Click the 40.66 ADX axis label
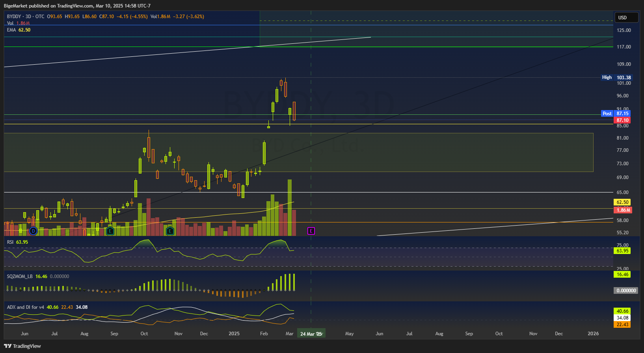 click(622, 311)
